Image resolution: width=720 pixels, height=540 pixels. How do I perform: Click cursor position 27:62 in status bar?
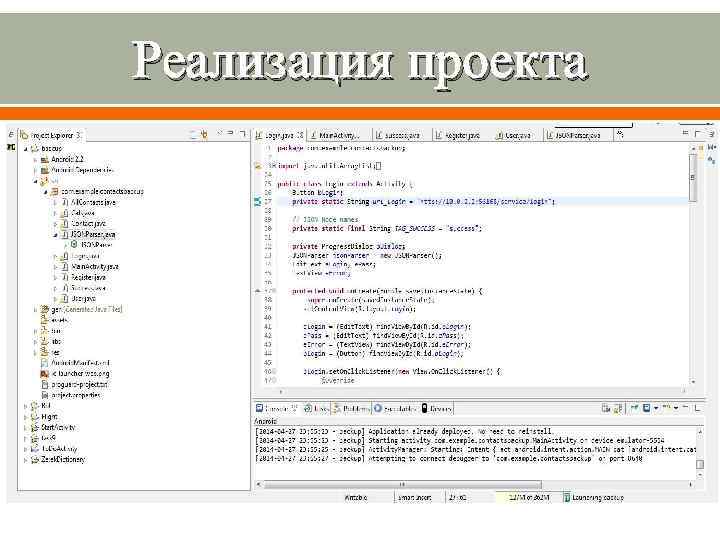pos(458,498)
